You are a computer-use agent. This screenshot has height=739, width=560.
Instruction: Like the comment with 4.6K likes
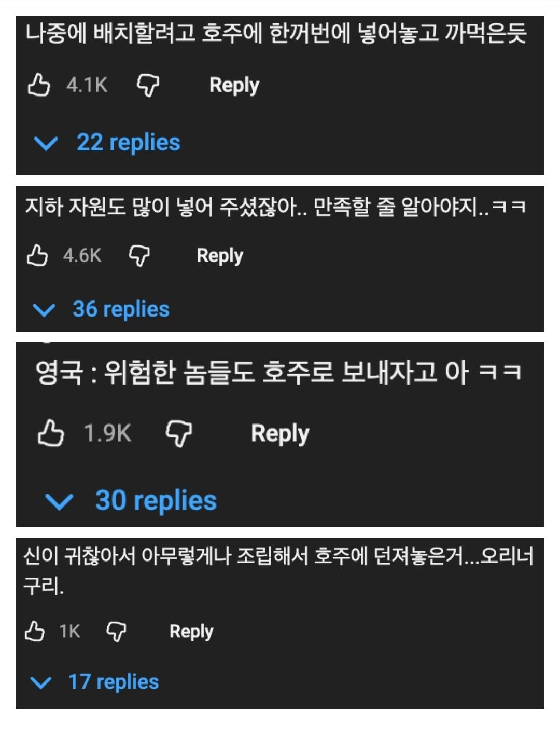pyautogui.click(x=37, y=255)
